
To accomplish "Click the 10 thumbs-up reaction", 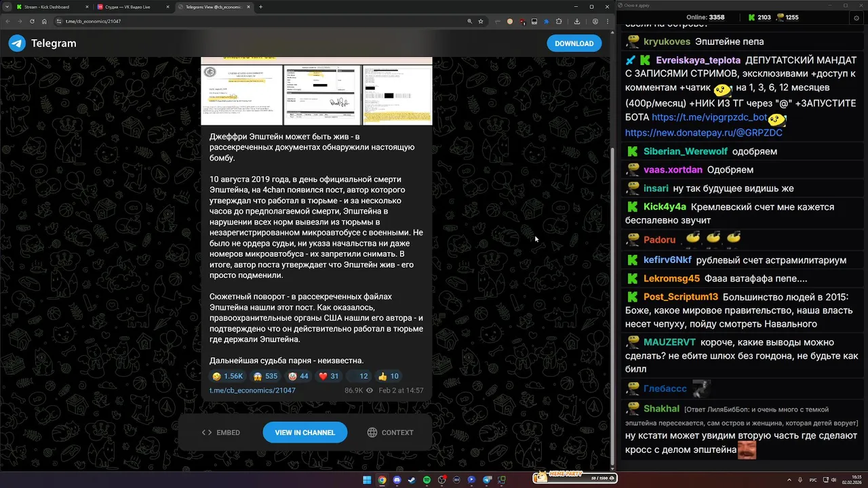I will click(x=389, y=376).
